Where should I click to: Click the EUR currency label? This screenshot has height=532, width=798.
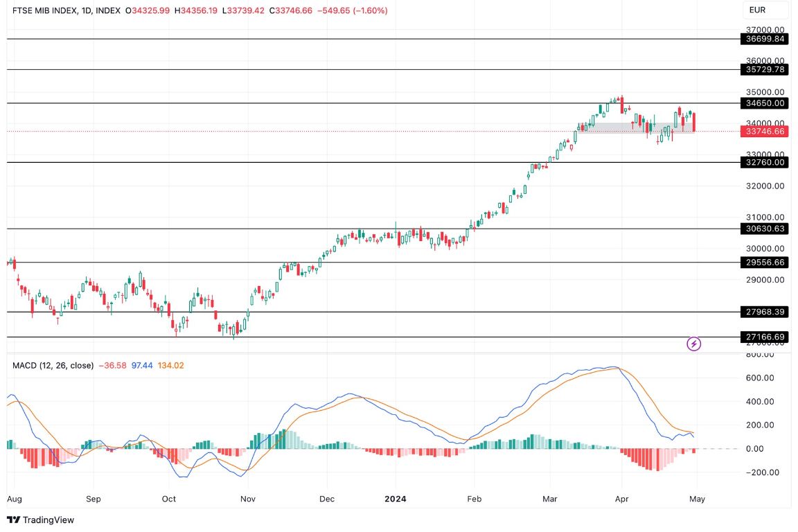[x=759, y=10]
